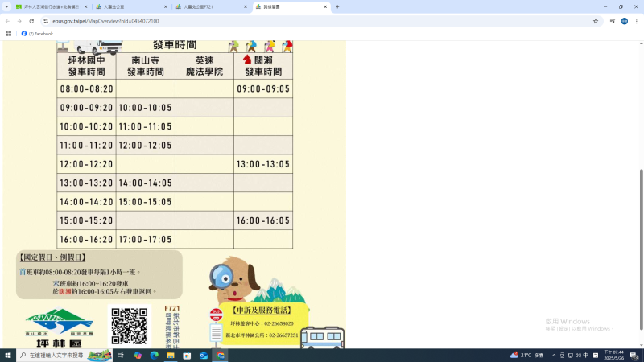
Task: Click the 申訴及服務電話 heading
Action: (262, 311)
